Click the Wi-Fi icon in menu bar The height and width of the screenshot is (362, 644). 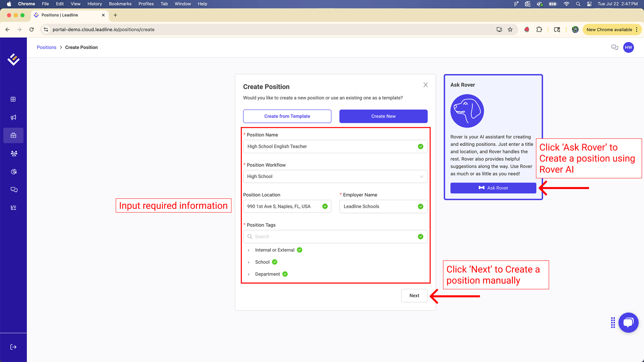click(x=566, y=4)
